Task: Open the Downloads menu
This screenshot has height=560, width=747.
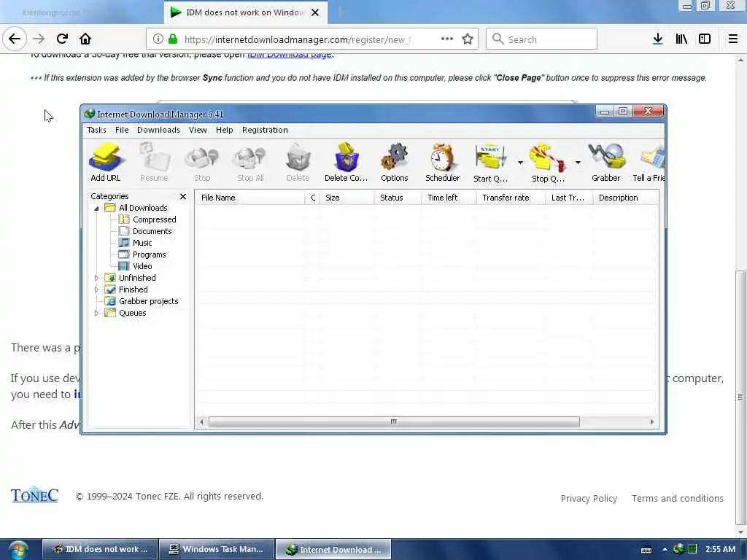Action: [x=158, y=130]
